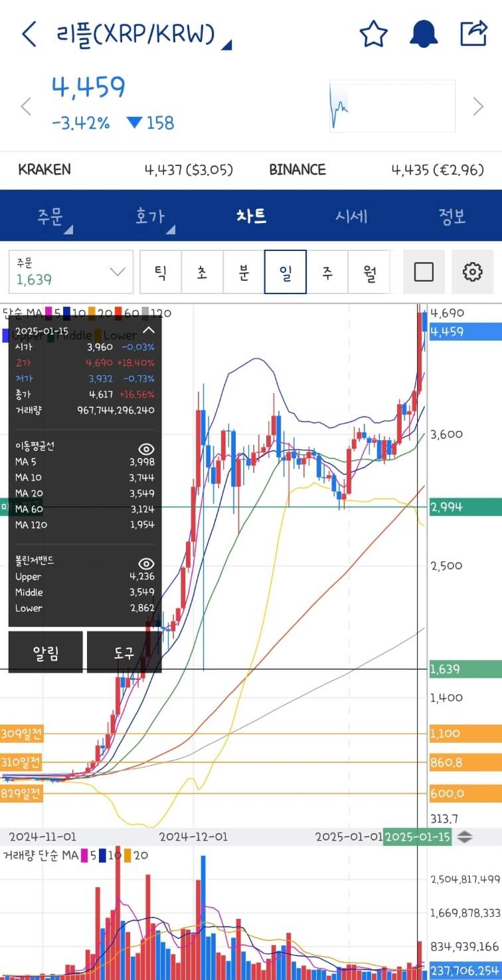Add XRP to favorites with star icon
502x980 pixels.
pos(373,34)
